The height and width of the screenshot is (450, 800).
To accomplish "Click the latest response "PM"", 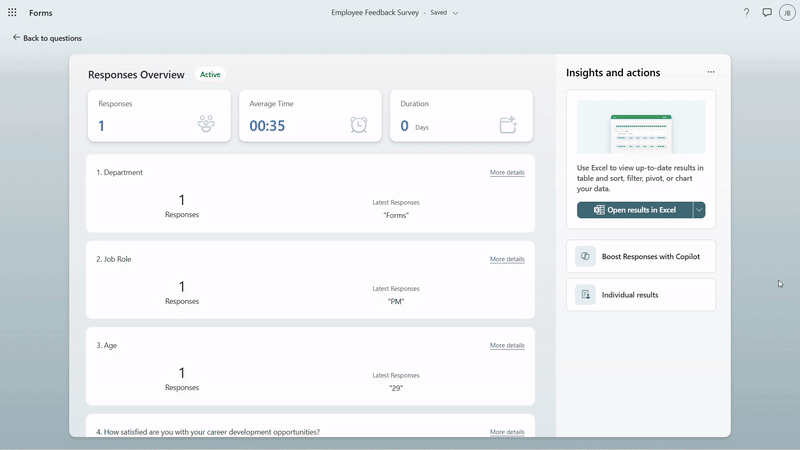I will (x=396, y=302).
